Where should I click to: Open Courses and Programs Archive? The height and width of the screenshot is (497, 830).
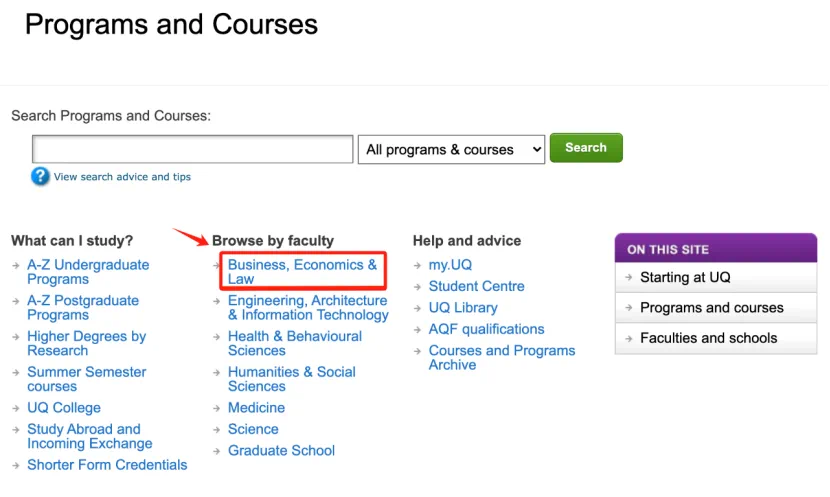click(501, 358)
